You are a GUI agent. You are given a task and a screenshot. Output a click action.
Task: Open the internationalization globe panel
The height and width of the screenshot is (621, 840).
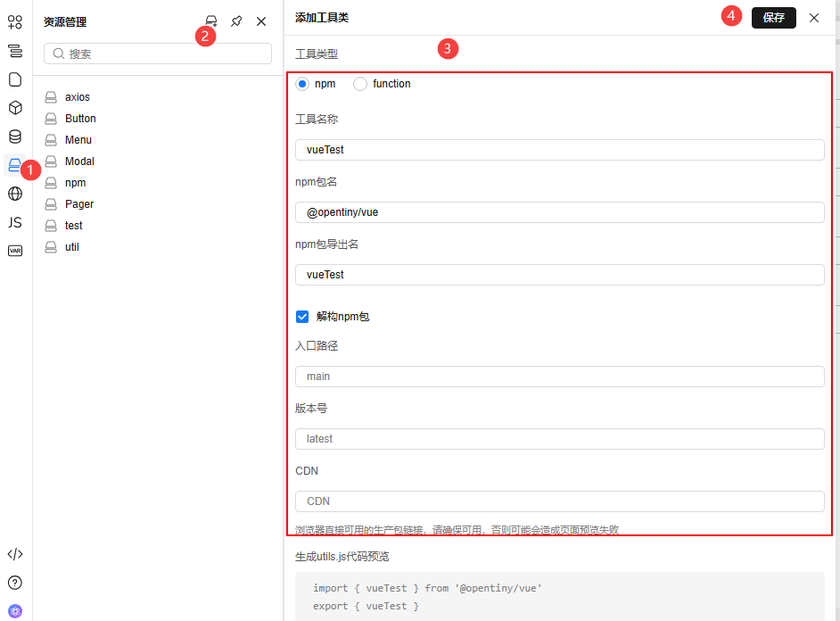point(14,194)
